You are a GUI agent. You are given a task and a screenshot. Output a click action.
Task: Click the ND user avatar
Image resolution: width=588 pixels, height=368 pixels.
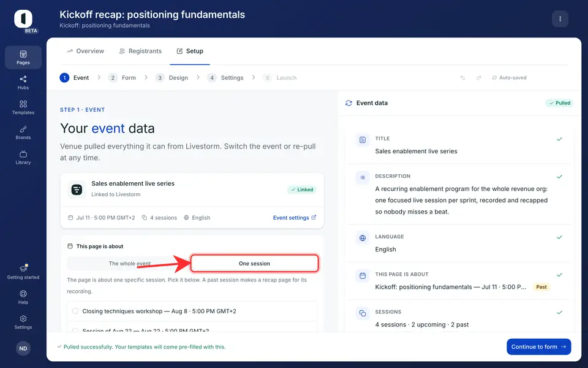point(23,348)
